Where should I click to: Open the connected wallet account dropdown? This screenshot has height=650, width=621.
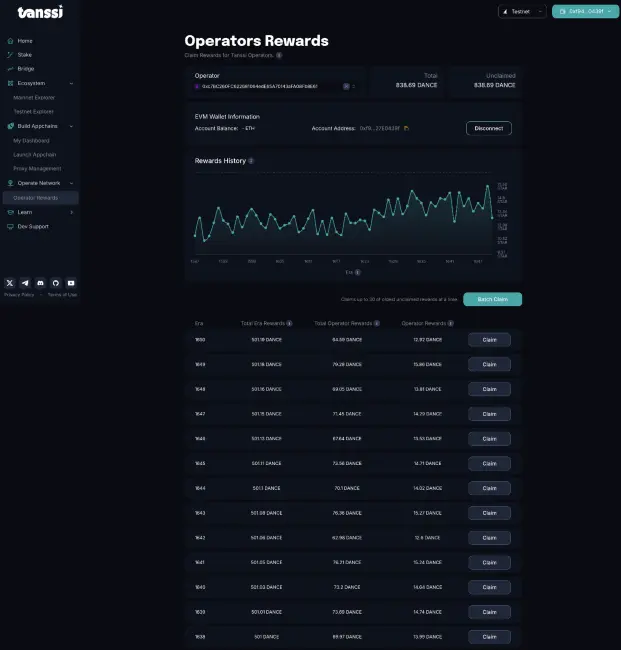585,12
